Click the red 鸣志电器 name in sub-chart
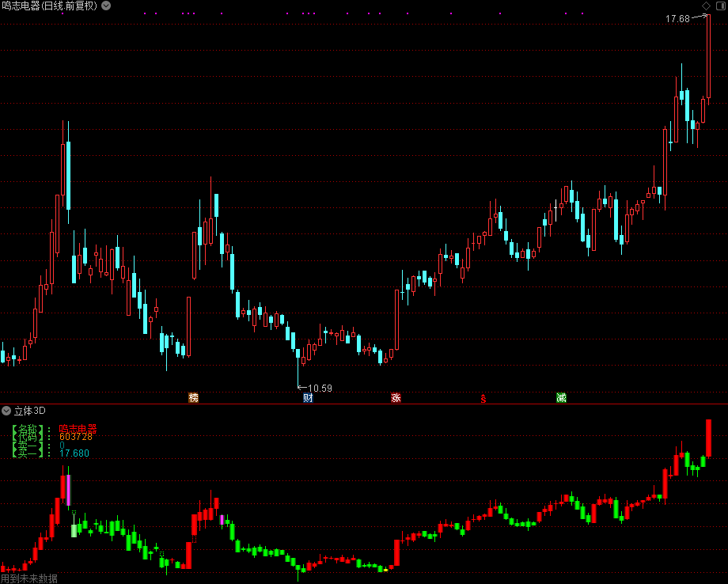728x584 pixels. tap(78, 428)
